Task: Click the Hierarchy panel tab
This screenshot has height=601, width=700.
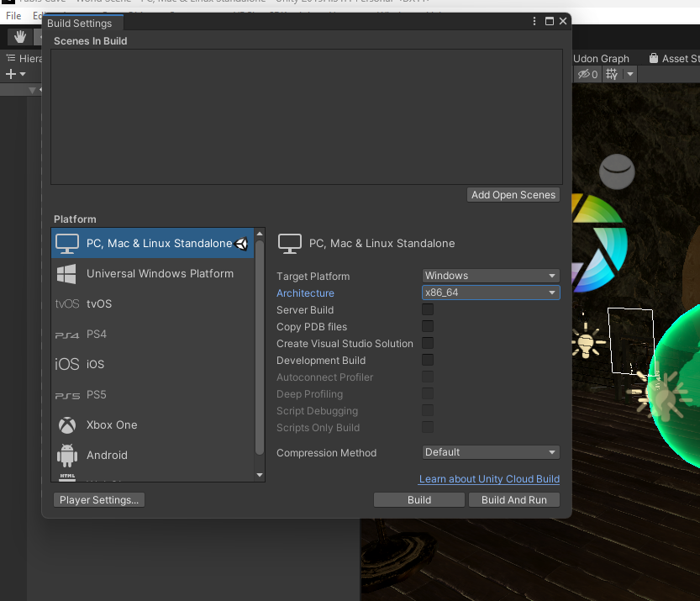Action: [24, 59]
